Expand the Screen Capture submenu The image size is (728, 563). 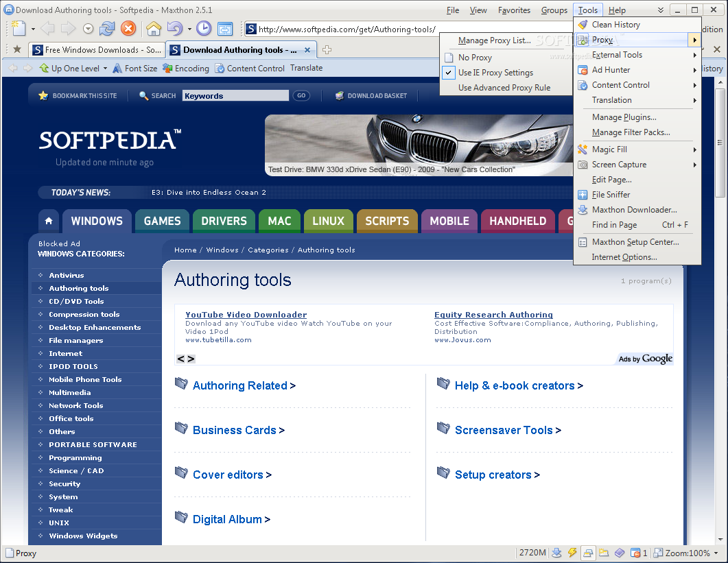637,165
